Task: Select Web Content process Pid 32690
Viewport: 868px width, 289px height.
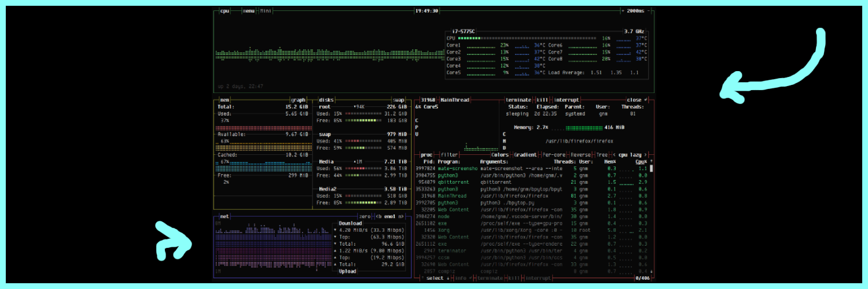Action: tap(531, 265)
